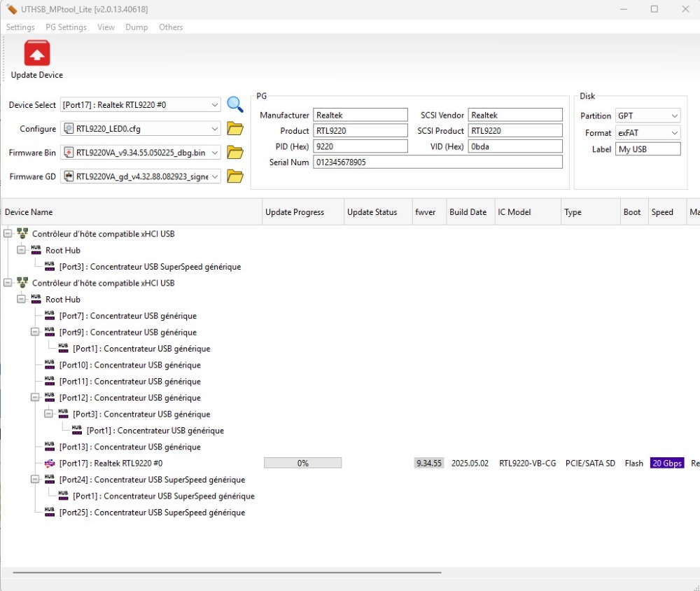Click the Update Device red arrow icon
The image size is (700, 591).
point(37,54)
